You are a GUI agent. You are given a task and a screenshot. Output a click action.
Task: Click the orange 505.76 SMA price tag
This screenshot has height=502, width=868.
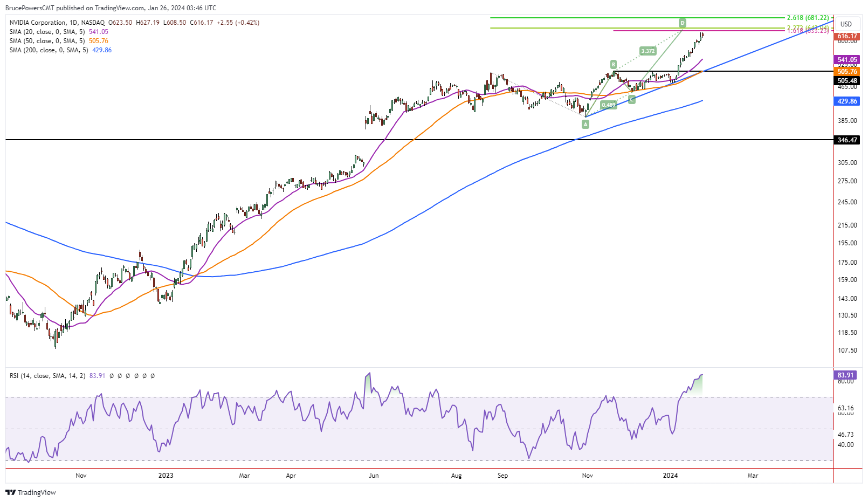pos(847,72)
